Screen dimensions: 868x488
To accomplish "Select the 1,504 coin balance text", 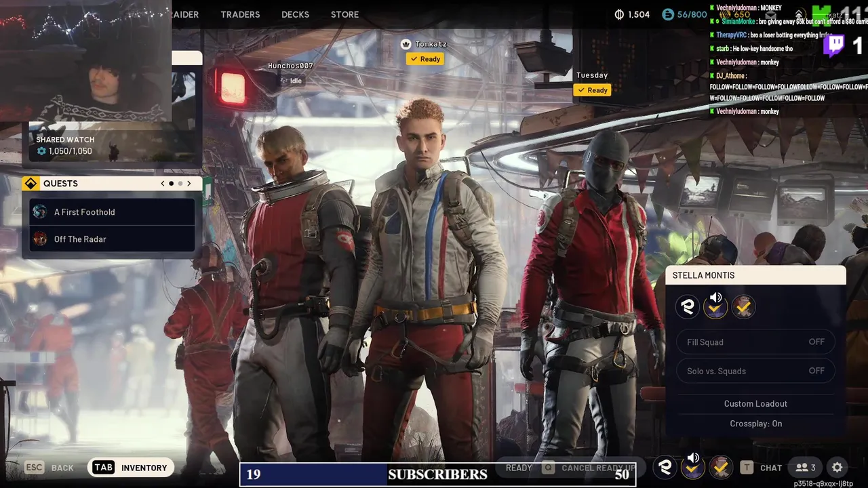I will pyautogui.click(x=639, y=14).
